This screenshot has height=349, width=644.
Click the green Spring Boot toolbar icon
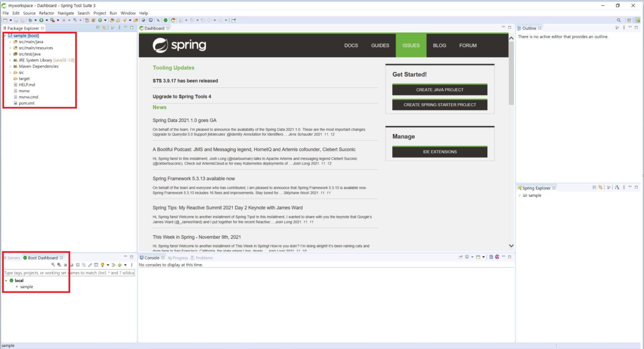point(166,20)
